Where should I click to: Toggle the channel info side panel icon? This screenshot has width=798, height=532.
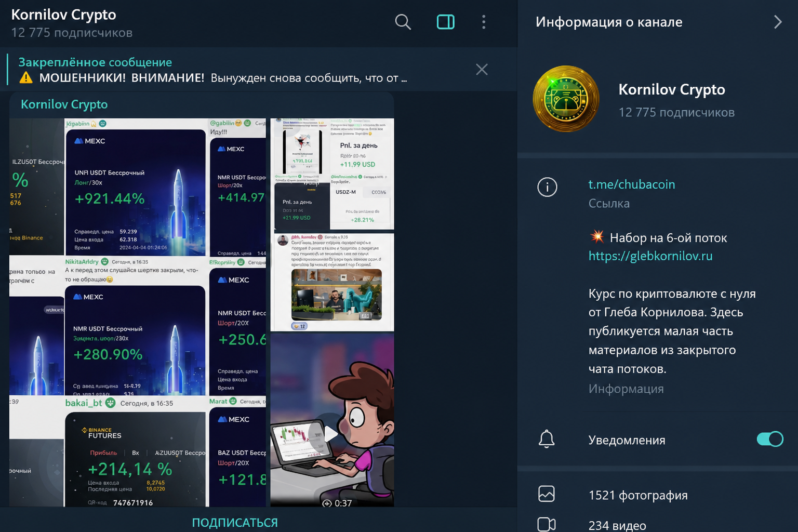pyautogui.click(x=446, y=22)
